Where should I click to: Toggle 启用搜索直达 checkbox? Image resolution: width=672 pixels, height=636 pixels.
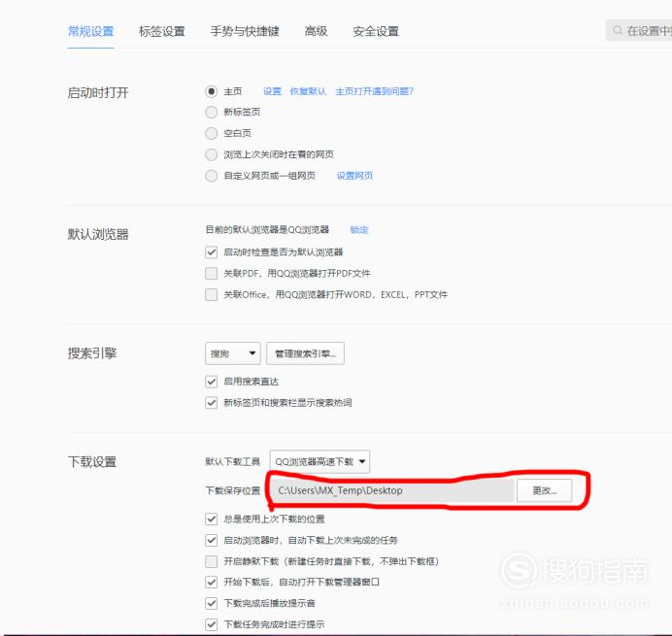pos(212,382)
